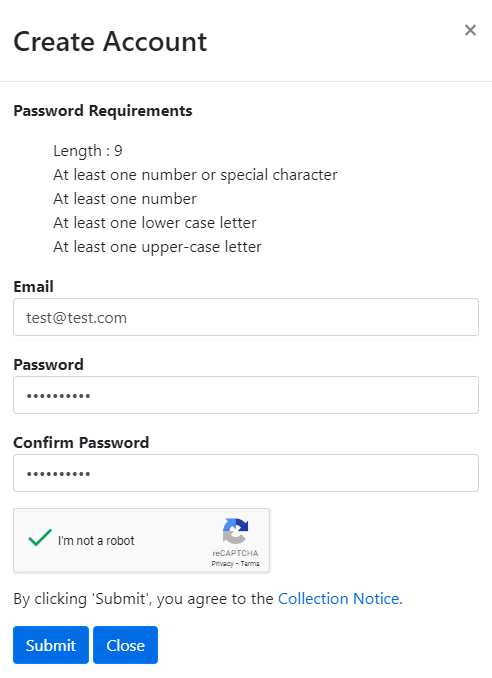
Task: Click the blue Close button
Action: (125, 645)
